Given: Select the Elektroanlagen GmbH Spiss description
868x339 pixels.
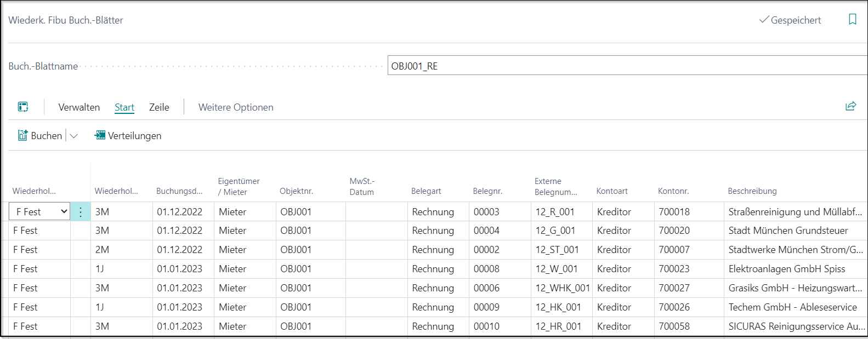Looking at the screenshot, I should click(x=786, y=269).
